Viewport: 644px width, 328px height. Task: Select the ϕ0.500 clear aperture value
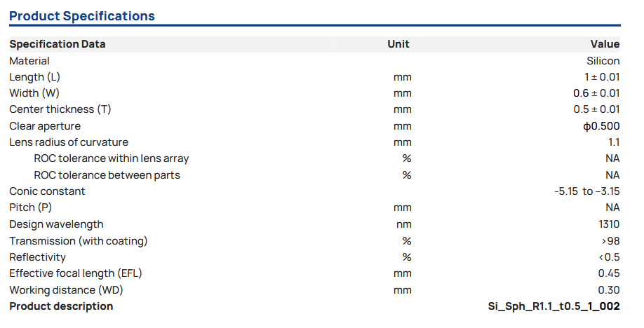point(601,126)
